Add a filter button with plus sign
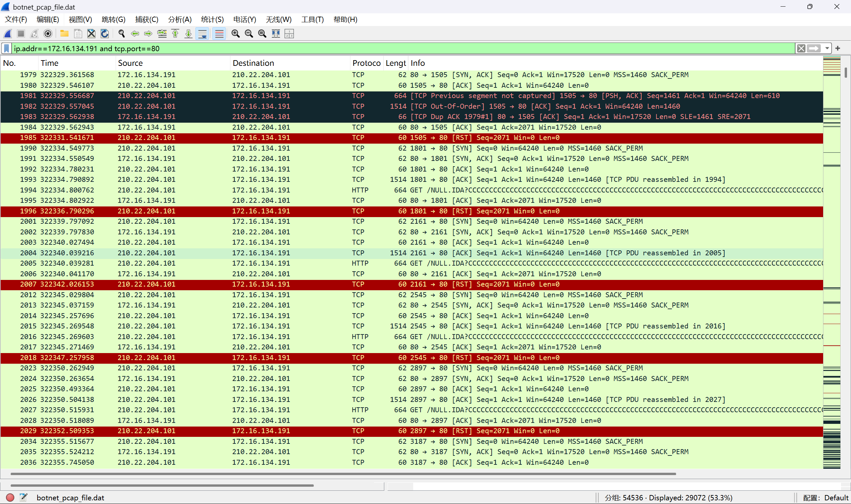The height and width of the screenshot is (504, 851). click(x=838, y=49)
